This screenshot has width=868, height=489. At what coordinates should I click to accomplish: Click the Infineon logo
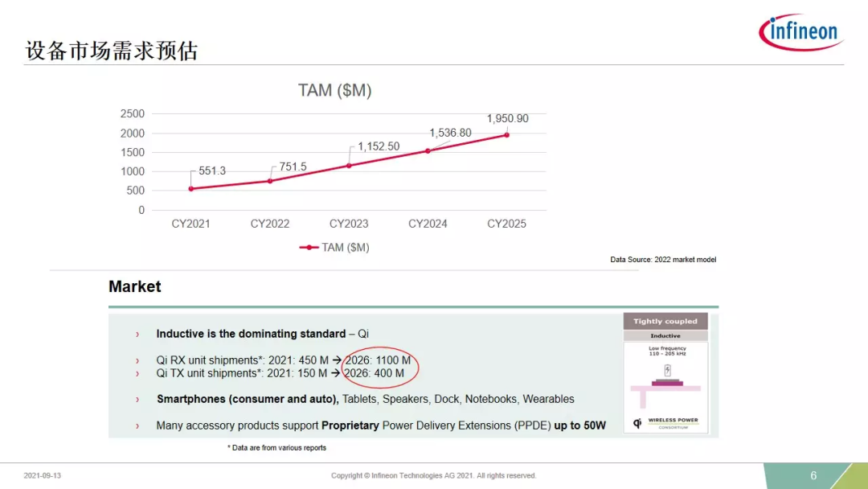tap(800, 32)
